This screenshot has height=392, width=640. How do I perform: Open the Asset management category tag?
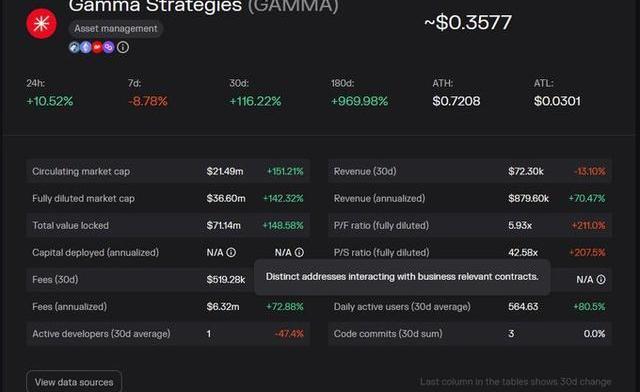[116, 29]
